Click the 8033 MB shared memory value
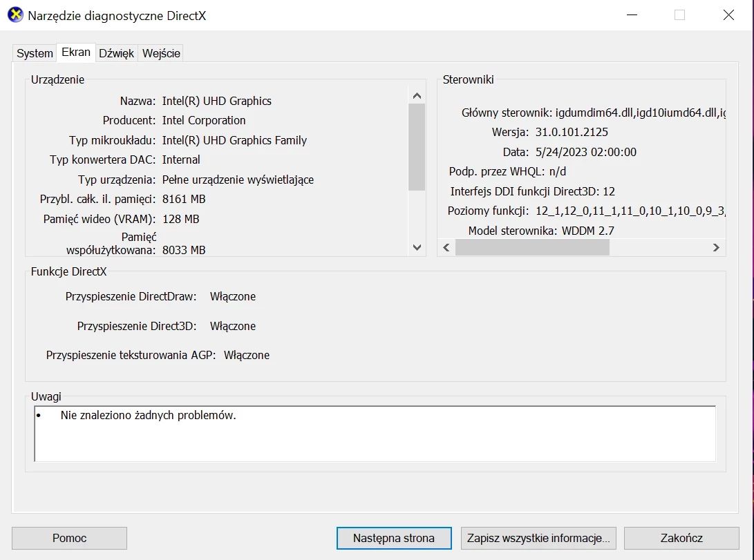This screenshot has height=560, width=754. 184,250
